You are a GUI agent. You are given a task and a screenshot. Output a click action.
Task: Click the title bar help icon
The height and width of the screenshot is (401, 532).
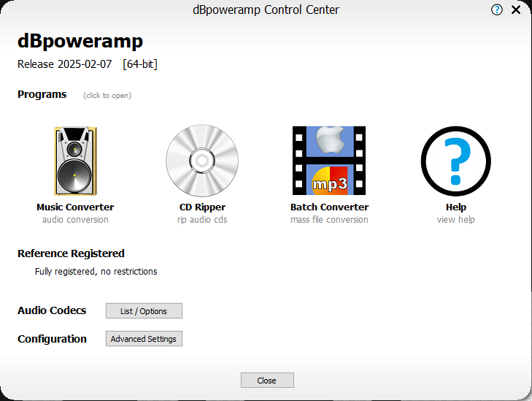497,9
